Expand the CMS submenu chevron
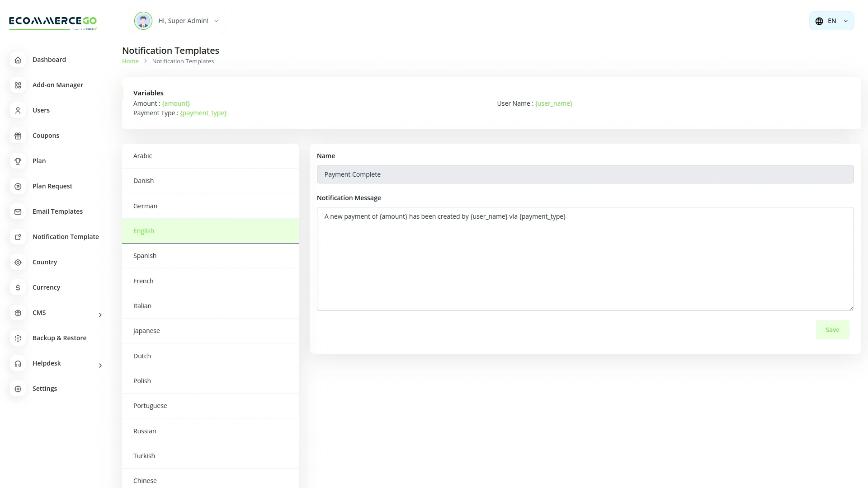This screenshot has width=868, height=488. [100, 315]
